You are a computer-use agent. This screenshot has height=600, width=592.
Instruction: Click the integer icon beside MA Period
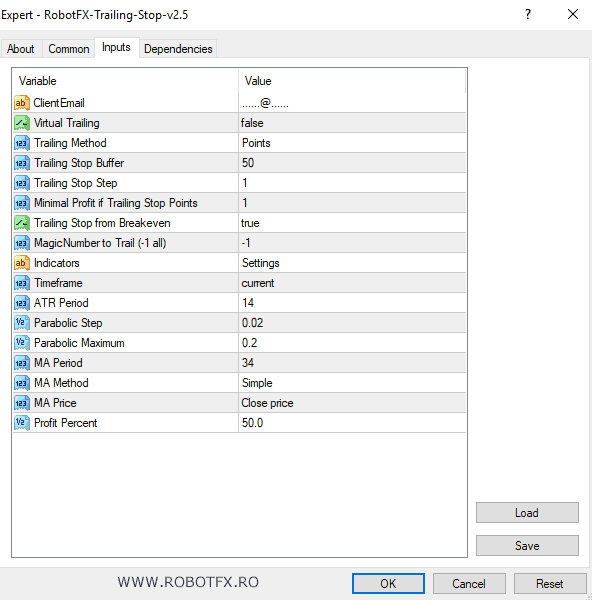[22, 363]
